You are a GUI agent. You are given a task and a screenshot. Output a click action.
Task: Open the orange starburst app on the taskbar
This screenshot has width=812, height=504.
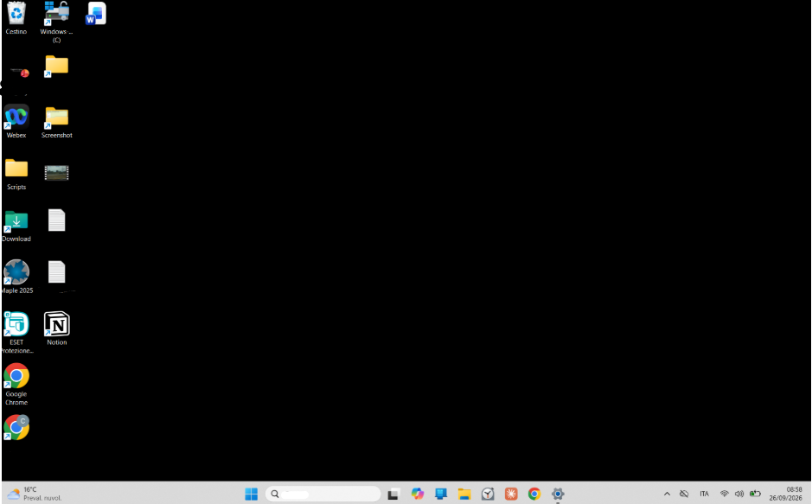[511, 494]
